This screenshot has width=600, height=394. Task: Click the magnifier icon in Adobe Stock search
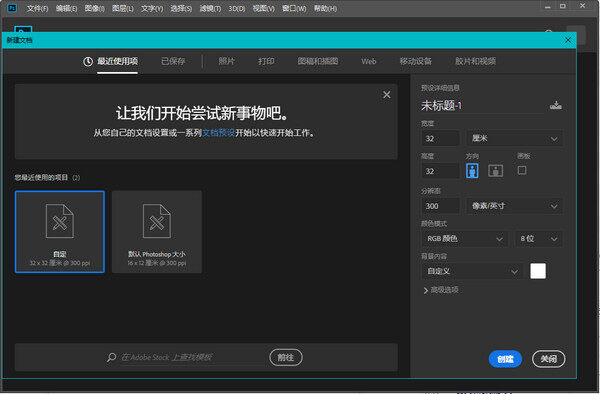[111, 357]
